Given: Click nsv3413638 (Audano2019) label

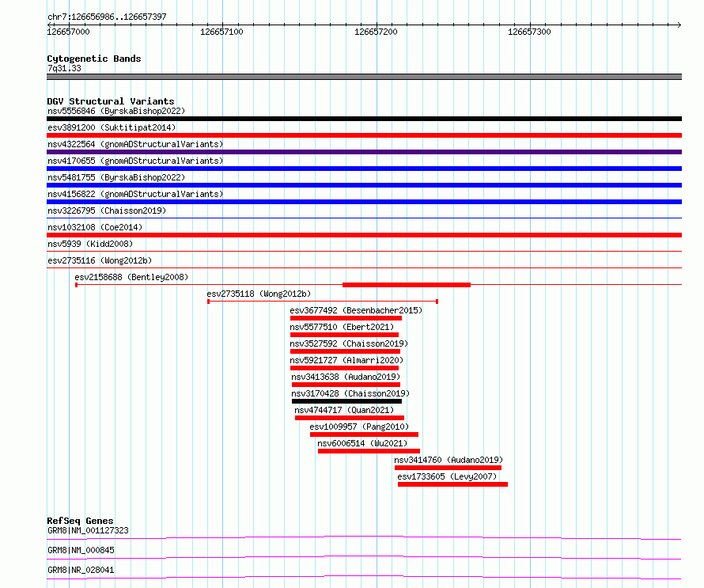Looking at the screenshot, I should 346,377.
